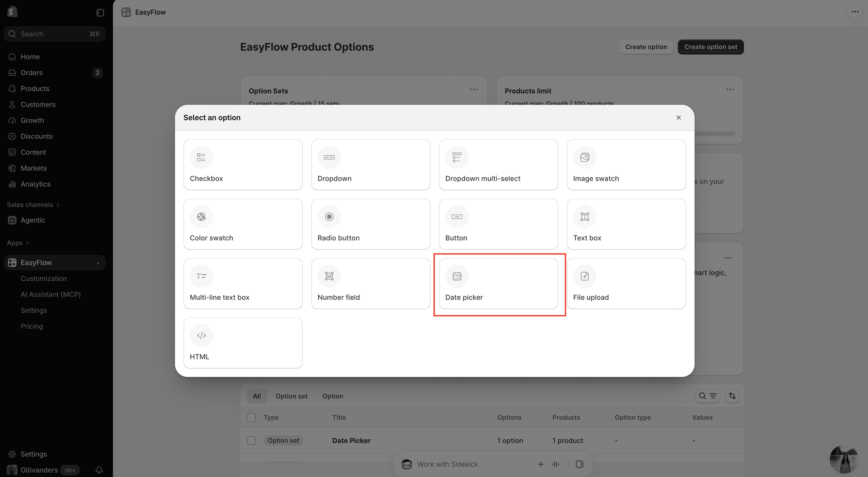Select the Image swatch option
The width and height of the screenshot is (868, 477).
point(626,165)
